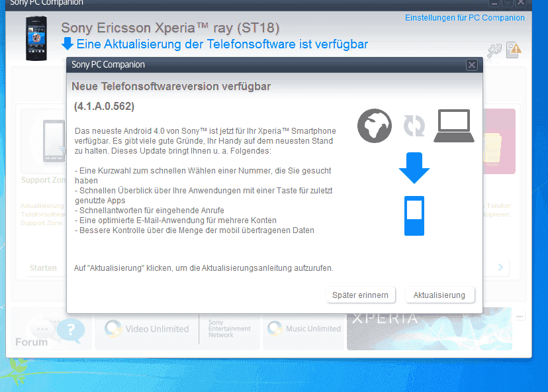Viewport: 548px width, 392px height.
Task: Click the blue phone icon in the dialog
Action: [x=414, y=216]
